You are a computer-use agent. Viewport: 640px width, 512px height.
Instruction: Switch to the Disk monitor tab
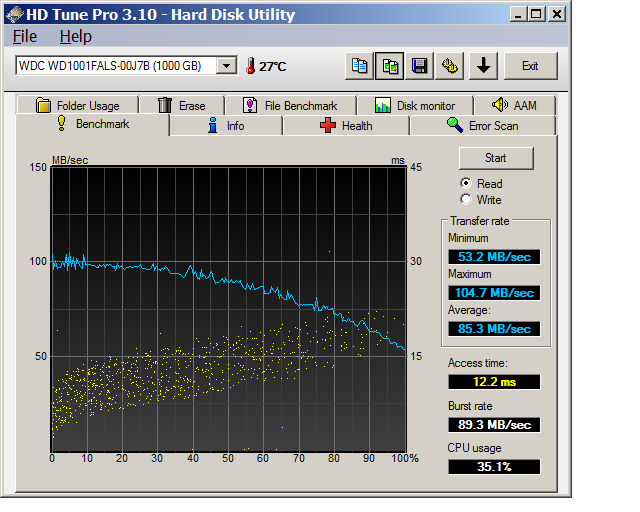click(415, 105)
